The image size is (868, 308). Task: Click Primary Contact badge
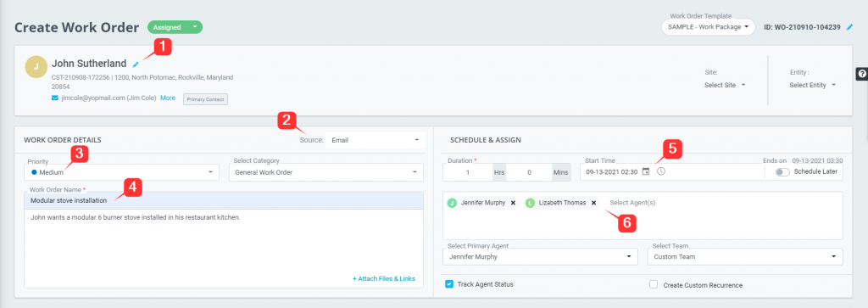click(205, 99)
